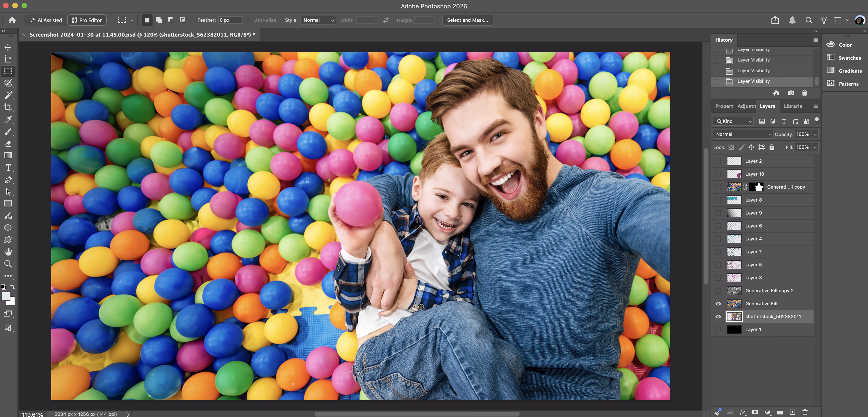Viewport: 868px width, 417px height.
Task: Click the delete layer trash icon
Action: point(805,412)
